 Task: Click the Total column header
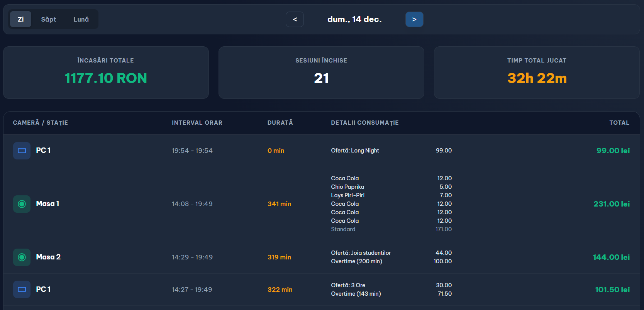click(619, 123)
